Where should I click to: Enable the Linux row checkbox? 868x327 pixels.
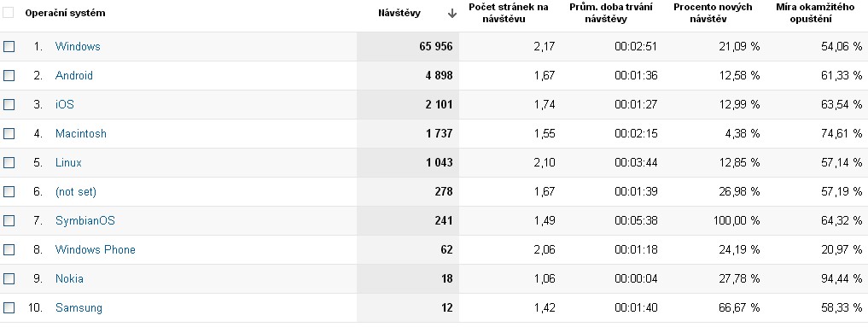(9, 163)
